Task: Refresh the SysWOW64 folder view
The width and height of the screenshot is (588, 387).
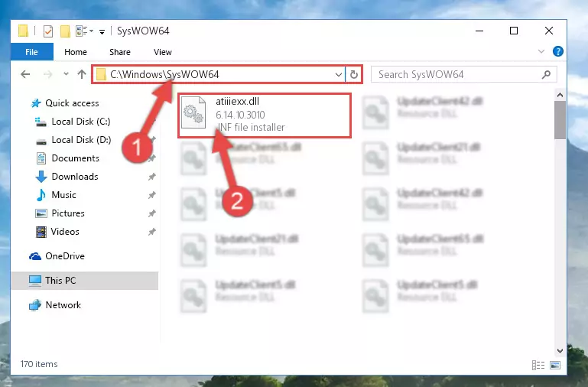Action: (353, 74)
